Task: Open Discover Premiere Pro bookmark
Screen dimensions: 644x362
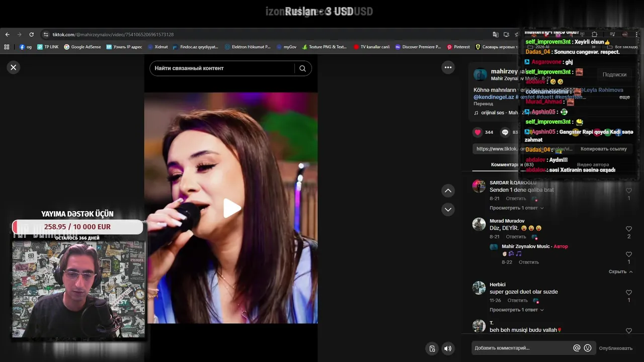Action: pos(418,47)
